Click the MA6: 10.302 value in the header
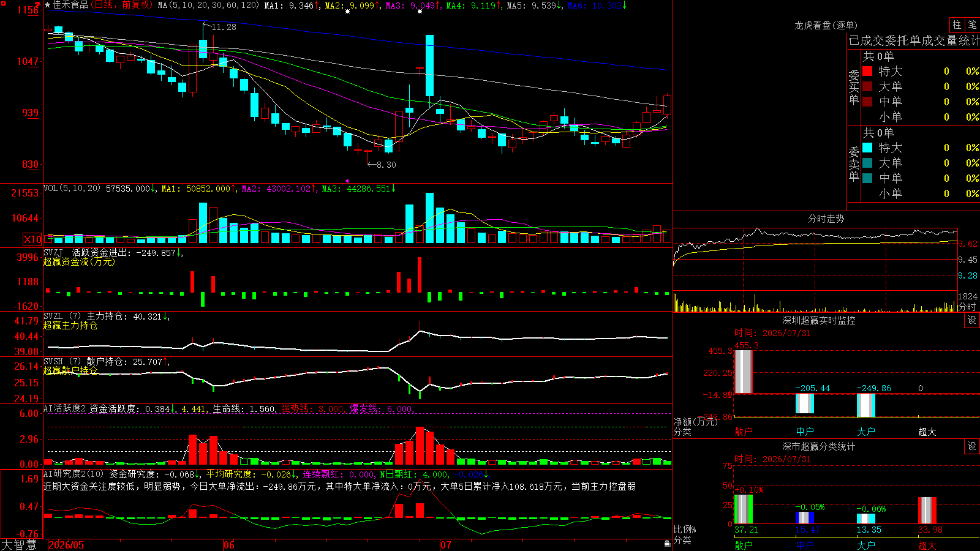The height and width of the screenshot is (551, 980). [594, 6]
